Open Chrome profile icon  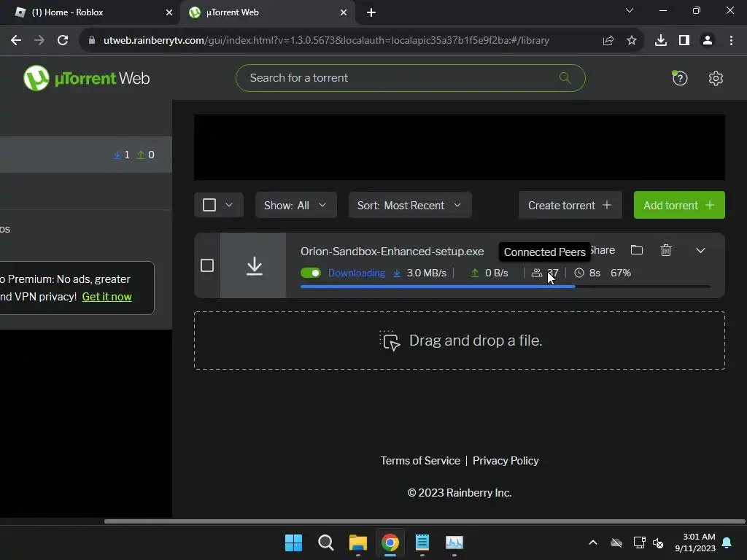[708, 41]
